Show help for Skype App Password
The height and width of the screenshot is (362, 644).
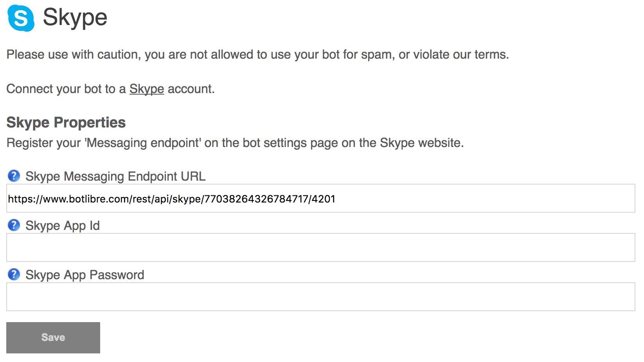pos(14,274)
